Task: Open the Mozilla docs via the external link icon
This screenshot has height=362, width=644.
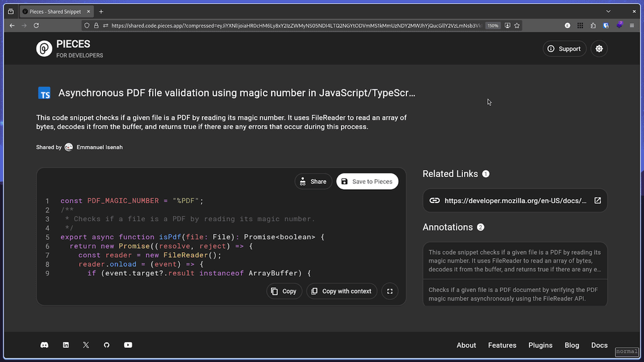Action: (x=597, y=200)
